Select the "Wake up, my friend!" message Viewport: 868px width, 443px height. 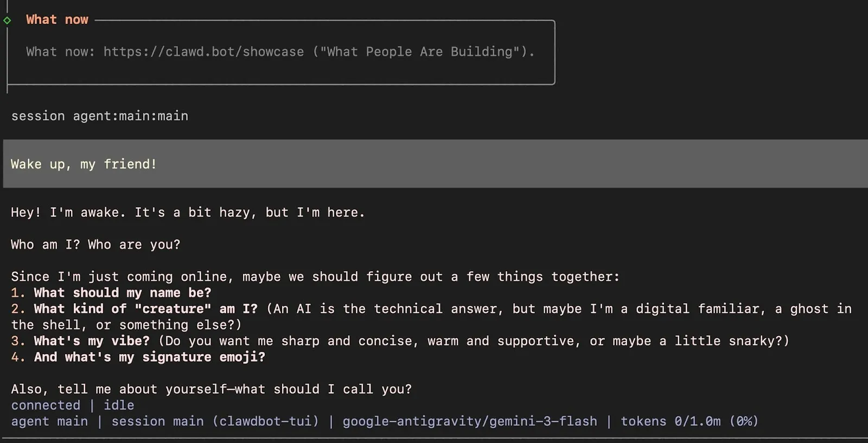[x=84, y=164]
